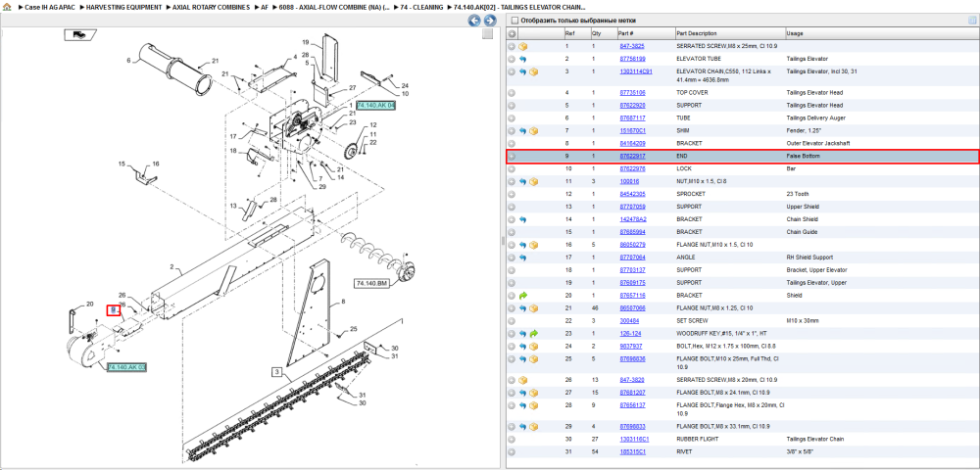Open part number 84542305 link
Screen dimensions: 980x470
[x=632, y=194]
